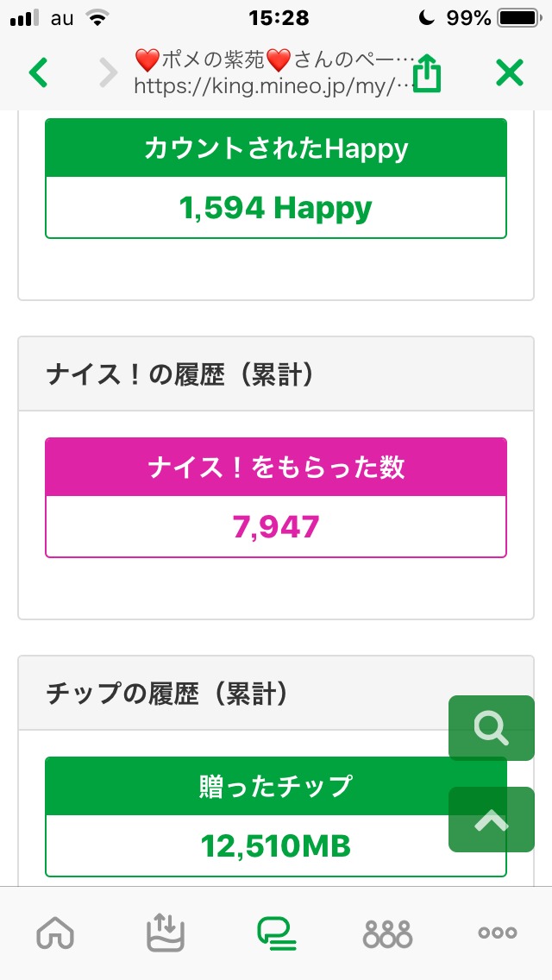Open the home tab icon
This screenshot has width=552, height=980.
pyautogui.click(x=55, y=933)
